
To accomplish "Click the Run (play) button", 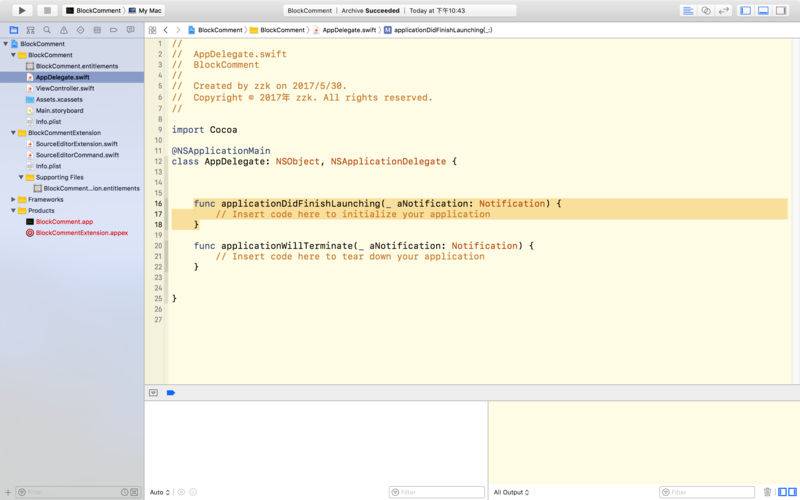I will tap(22, 10).
